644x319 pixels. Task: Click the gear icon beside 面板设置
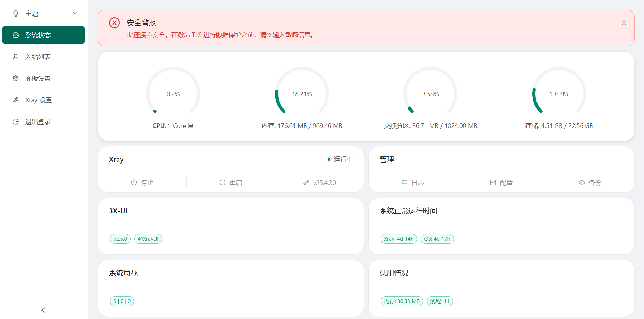tap(16, 78)
